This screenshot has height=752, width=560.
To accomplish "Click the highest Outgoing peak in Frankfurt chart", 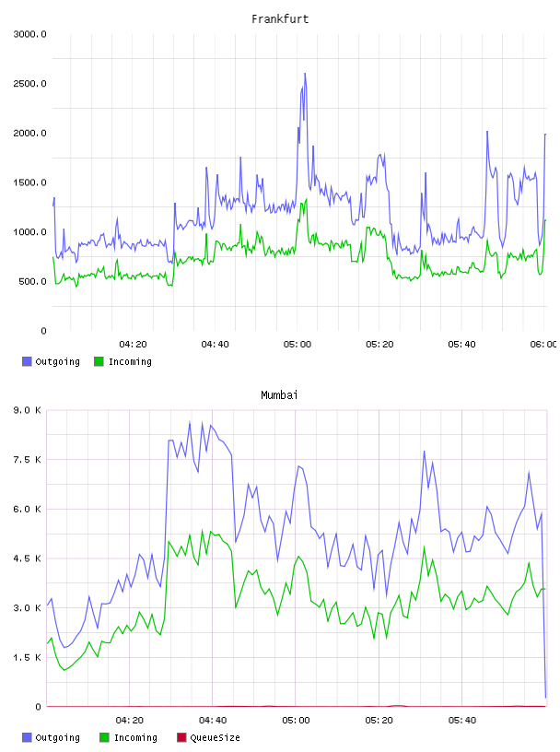I will 305,75.
